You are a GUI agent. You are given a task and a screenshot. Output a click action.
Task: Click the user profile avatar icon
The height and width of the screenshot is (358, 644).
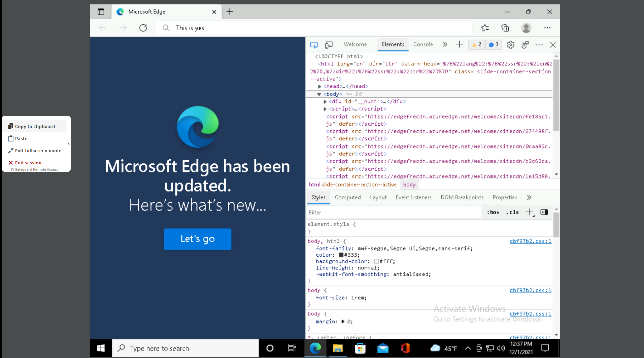tap(526, 28)
